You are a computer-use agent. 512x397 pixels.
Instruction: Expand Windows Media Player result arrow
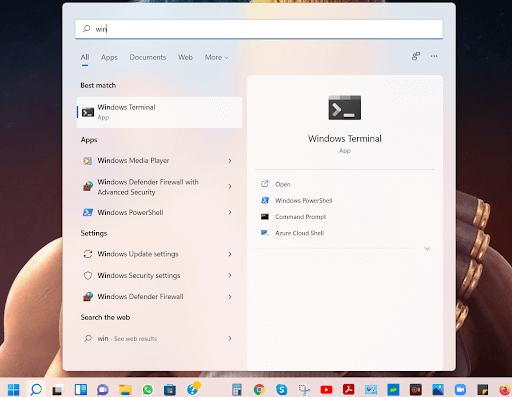point(230,161)
